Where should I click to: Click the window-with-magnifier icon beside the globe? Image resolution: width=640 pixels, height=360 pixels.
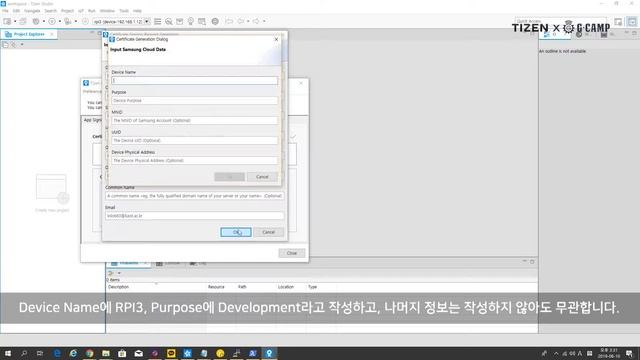pos(202,21)
